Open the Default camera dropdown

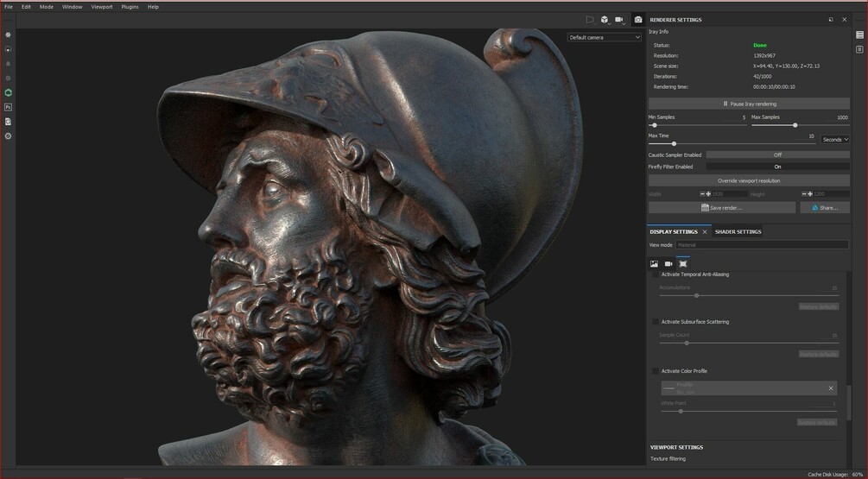point(605,37)
